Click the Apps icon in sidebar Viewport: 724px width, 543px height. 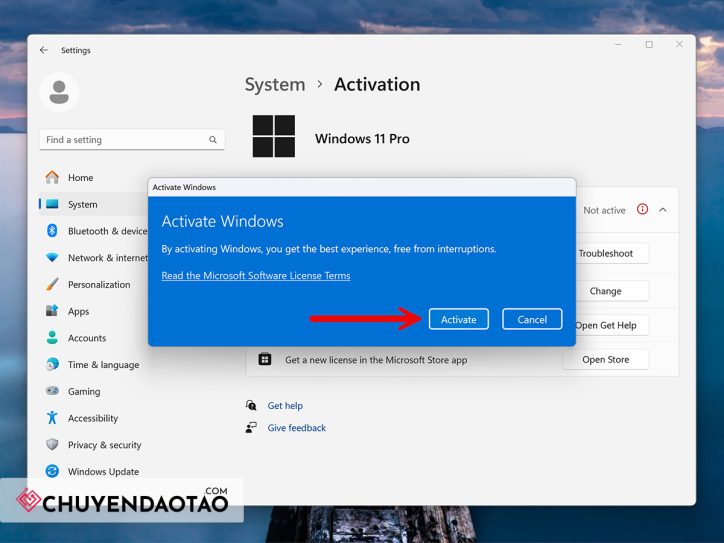[x=52, y=310]
